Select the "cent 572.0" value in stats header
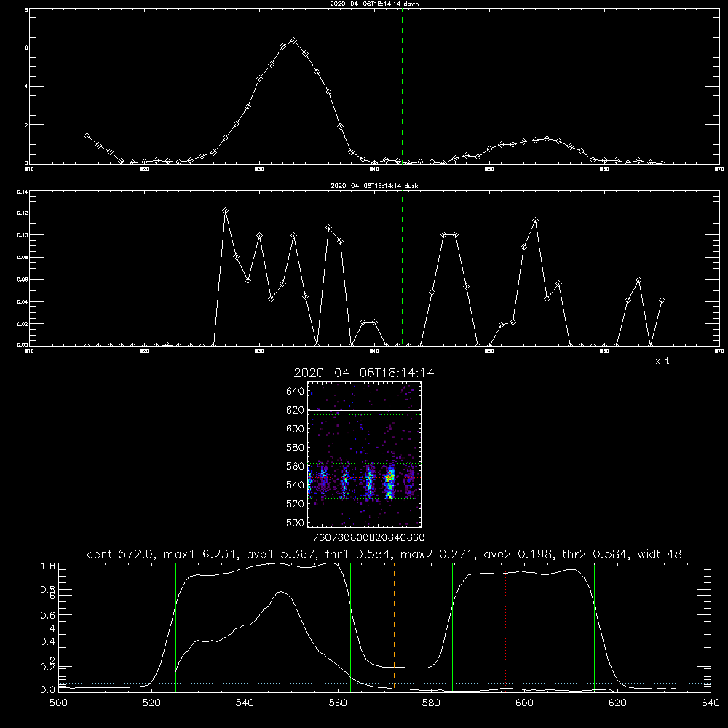This screenshot has height=728, width=728. [122, 554]
